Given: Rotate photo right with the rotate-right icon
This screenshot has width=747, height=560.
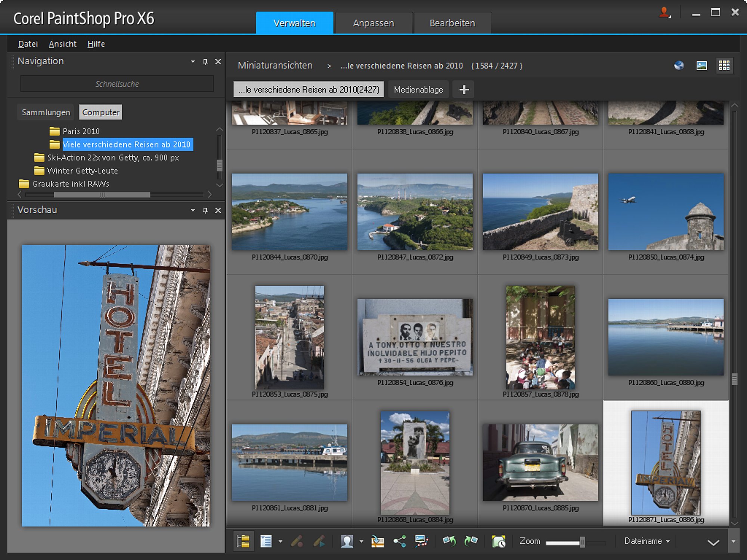Looking at the screenshot, I should (471, 541).
